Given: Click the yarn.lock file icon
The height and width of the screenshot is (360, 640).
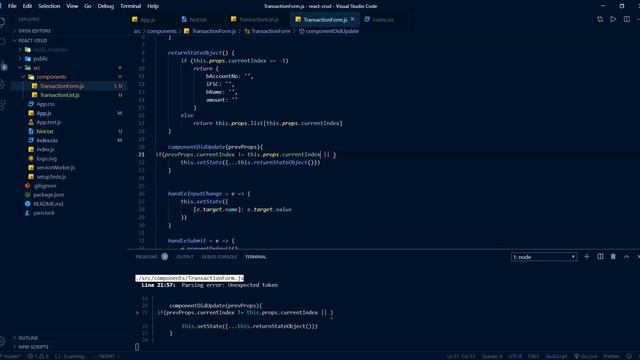Looking at the screenshot, I should coord(27,213).
